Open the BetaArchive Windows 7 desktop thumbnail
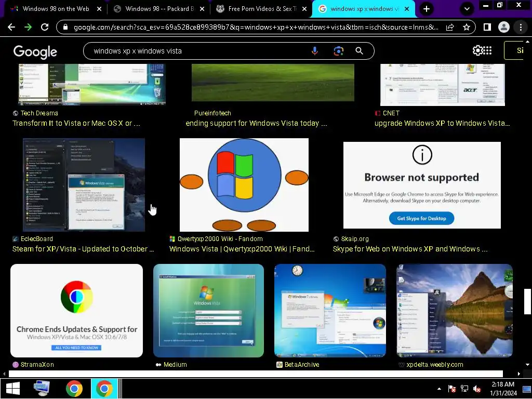This screenshot has width=532, height=399. click(x=330, y=311)
